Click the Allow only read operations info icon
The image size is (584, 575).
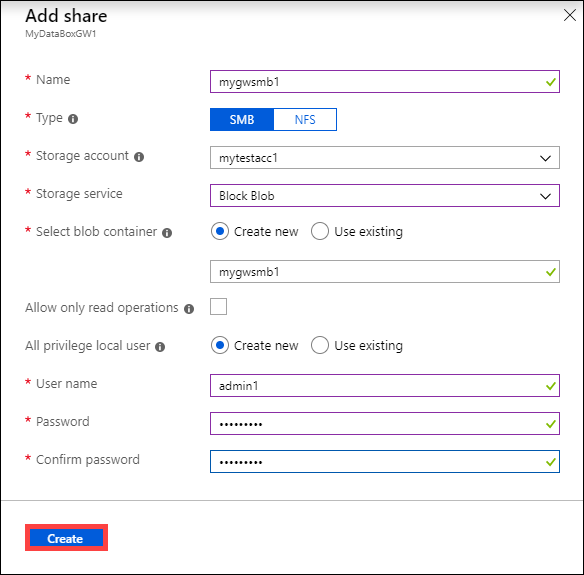pos(189,309)
